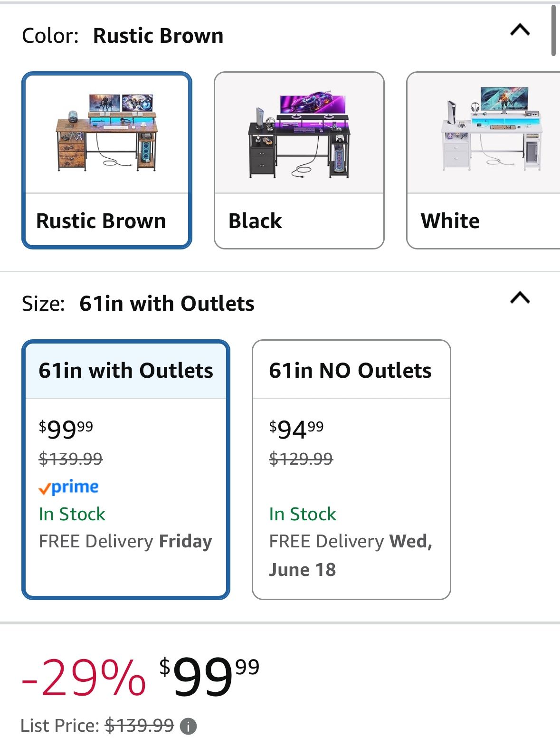The height and width of the screenshot is (746, 560).
Task: Choose the Black color option label
Action: (x=255, y=221)
